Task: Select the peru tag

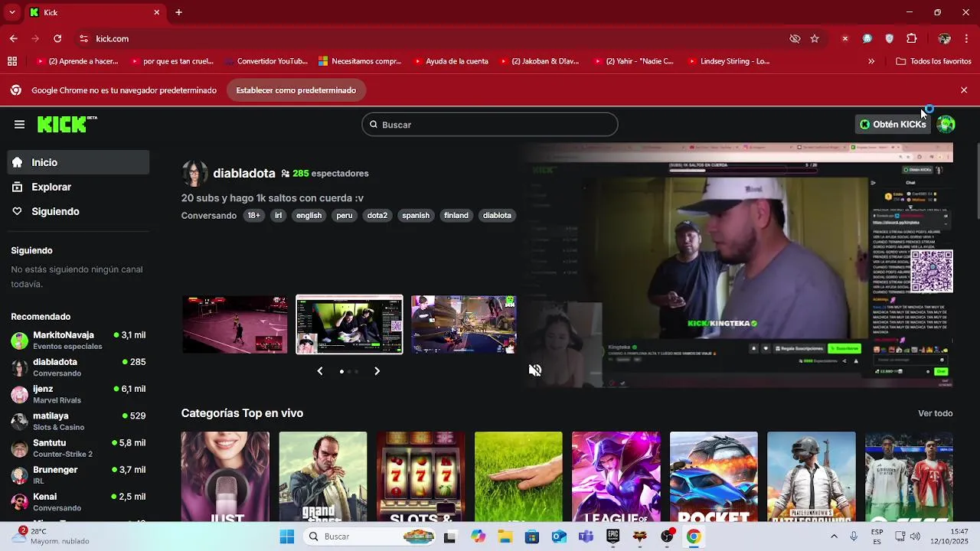Action: pyautogui.click(x=345, y=216)
